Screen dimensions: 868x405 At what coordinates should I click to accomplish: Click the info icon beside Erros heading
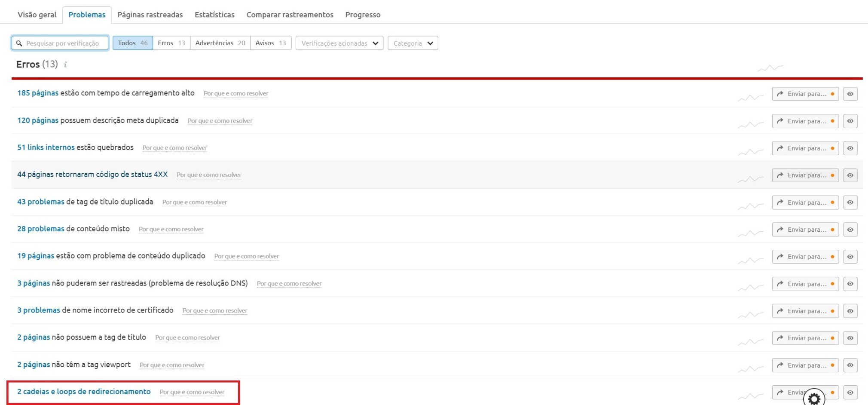pos(65,64)
